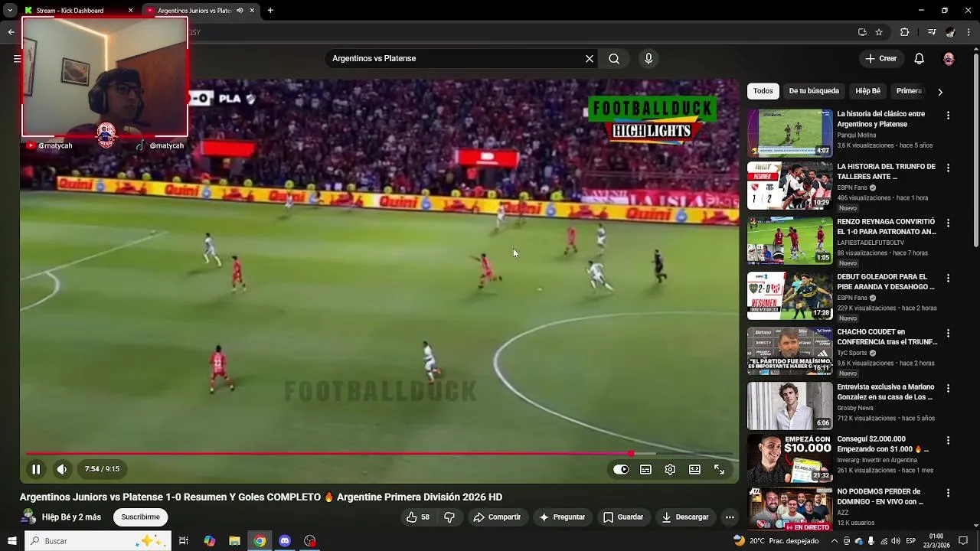This screenshot has width=980, height=551.
Task: Open La historia del clásico video thumbnail
Action: [x=789, y=133]
